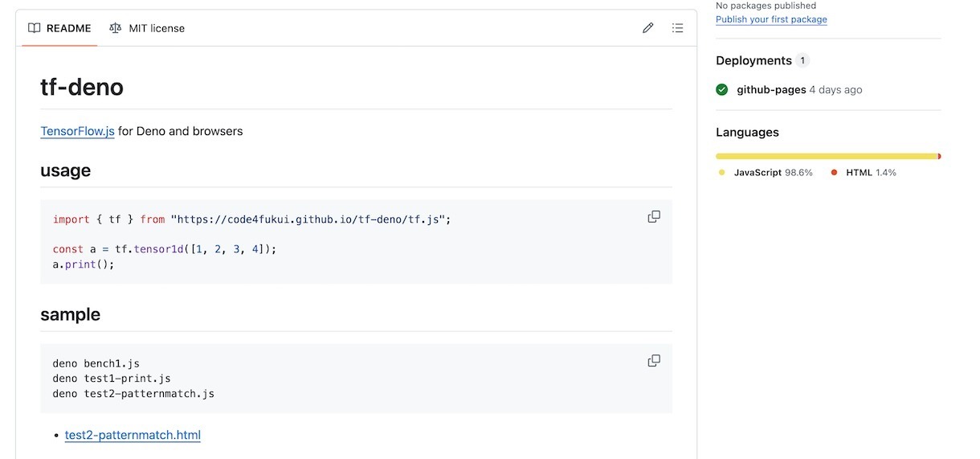This screenshot has width=980, height=459.
Task: Open the github-pages deployment link
Action: pyautogui.click(x=771, y=90)
